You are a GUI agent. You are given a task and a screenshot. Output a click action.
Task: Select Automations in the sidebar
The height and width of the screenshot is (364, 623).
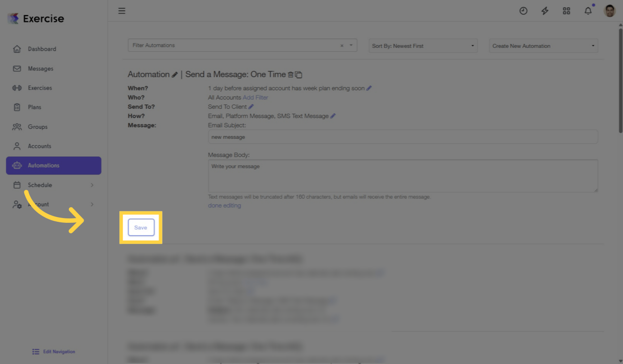[x=54, y=165]
